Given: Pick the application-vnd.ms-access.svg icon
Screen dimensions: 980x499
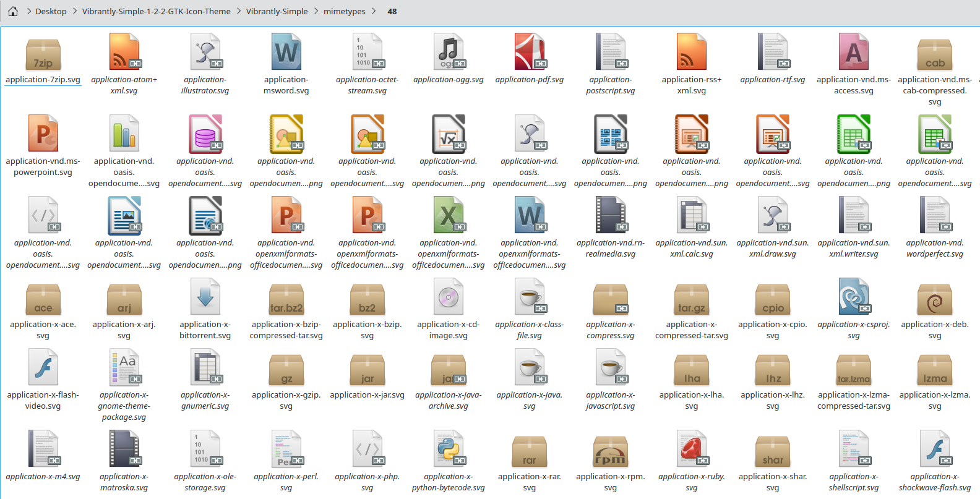Looking at the screenshot, I should (854, 52).
